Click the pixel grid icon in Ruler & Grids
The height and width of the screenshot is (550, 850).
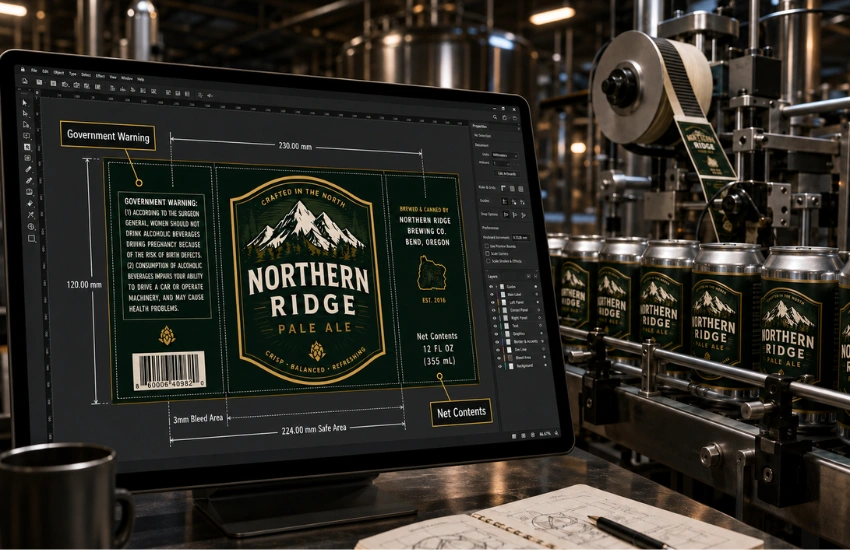pos(521,189)
